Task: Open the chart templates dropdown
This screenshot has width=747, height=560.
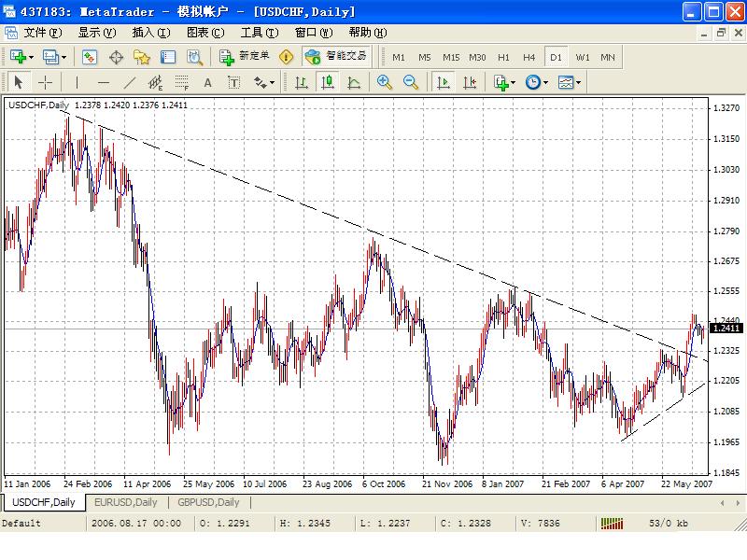Action: click(569, 82)
